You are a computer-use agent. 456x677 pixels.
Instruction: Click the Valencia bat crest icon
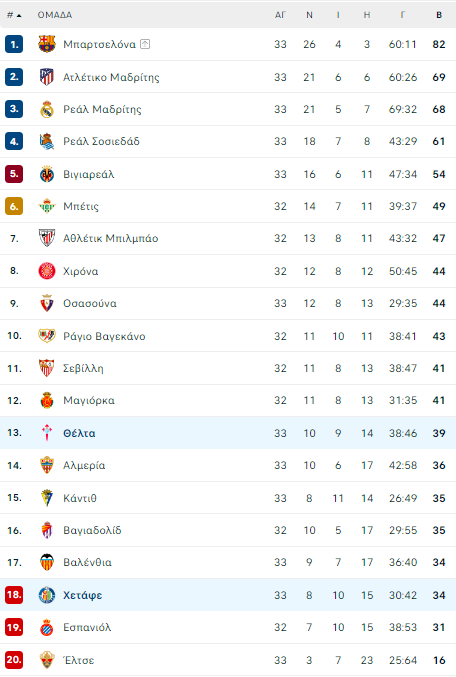[47, 562]
